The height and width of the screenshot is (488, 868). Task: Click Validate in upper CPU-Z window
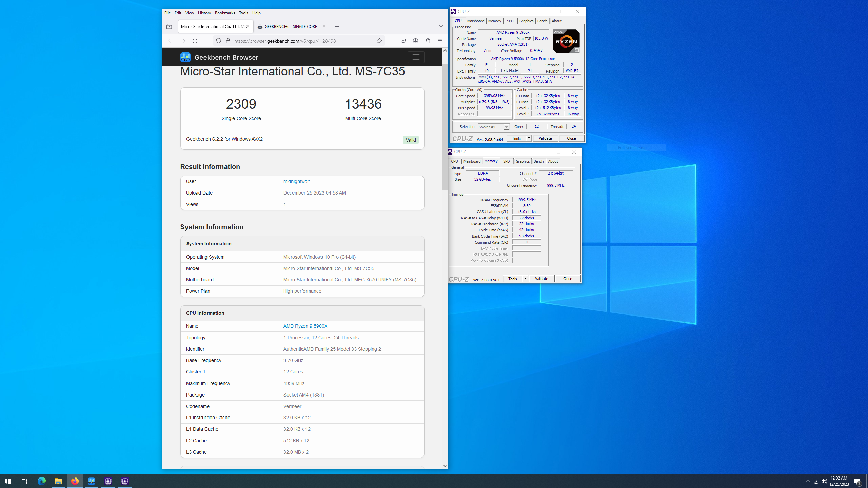[x=545, y=138]
